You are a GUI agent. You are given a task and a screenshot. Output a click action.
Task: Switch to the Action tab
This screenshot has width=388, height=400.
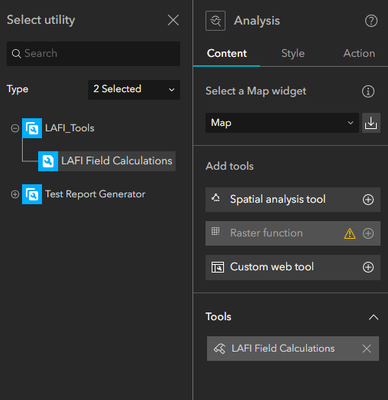click(x=359, y=53)
